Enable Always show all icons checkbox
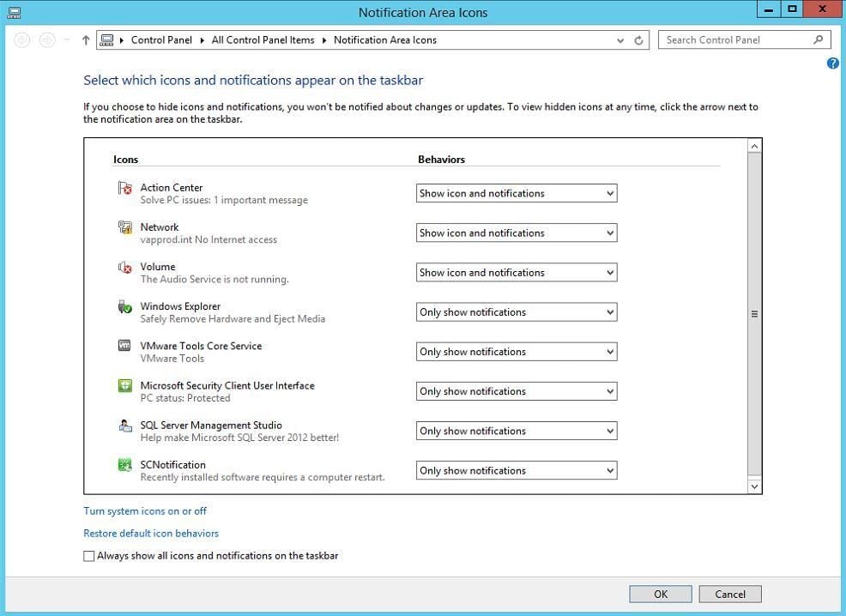The width and height of the screenshot is (846, 616). (x=89, y=556)
